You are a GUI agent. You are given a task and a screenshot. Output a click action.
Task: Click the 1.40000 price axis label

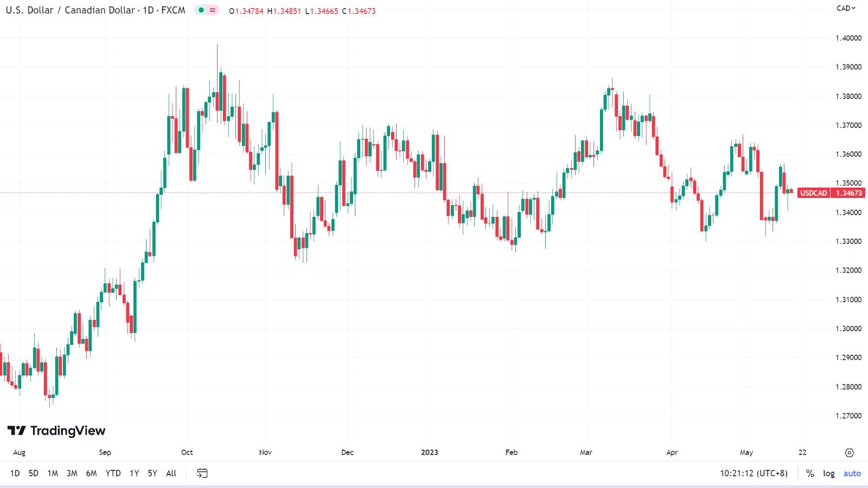848,38
